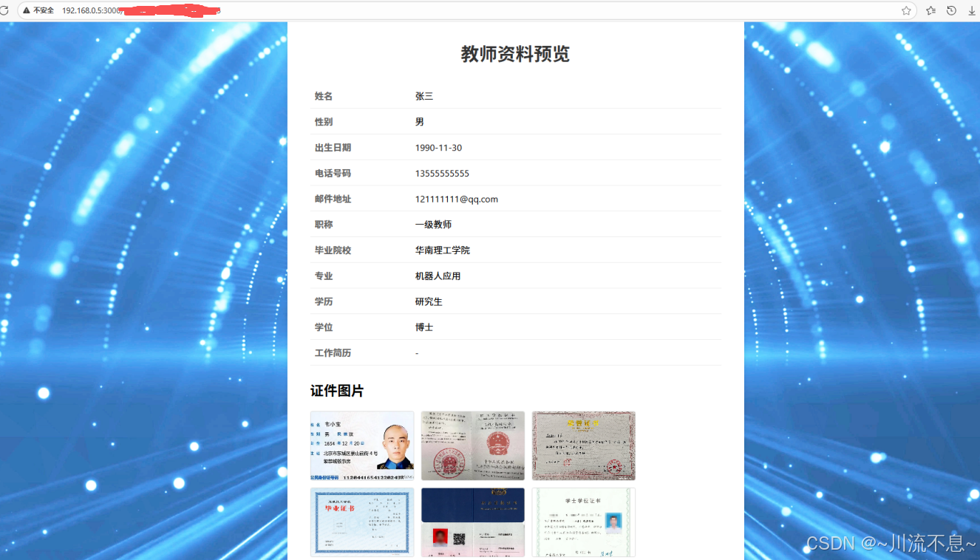
Task: Open the favorites list icon
Action: pyautogui.click(x=930, y=10)
